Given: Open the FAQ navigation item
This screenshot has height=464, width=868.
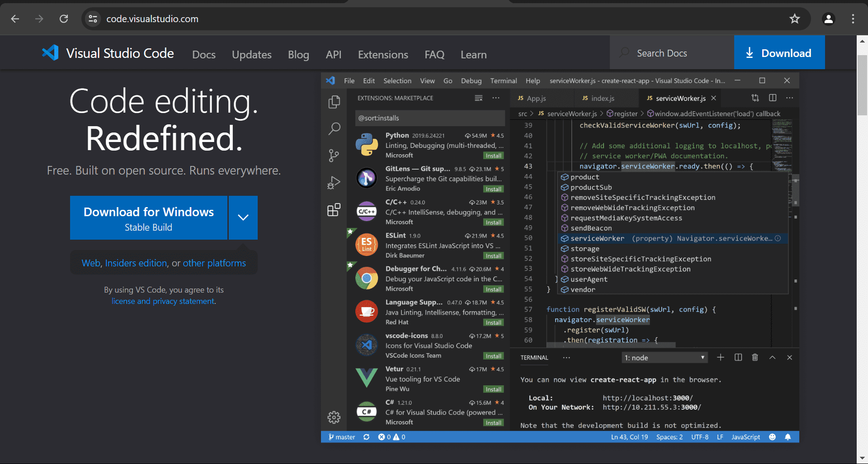Looking at the screenshot, I should click(x=434, y=55).
